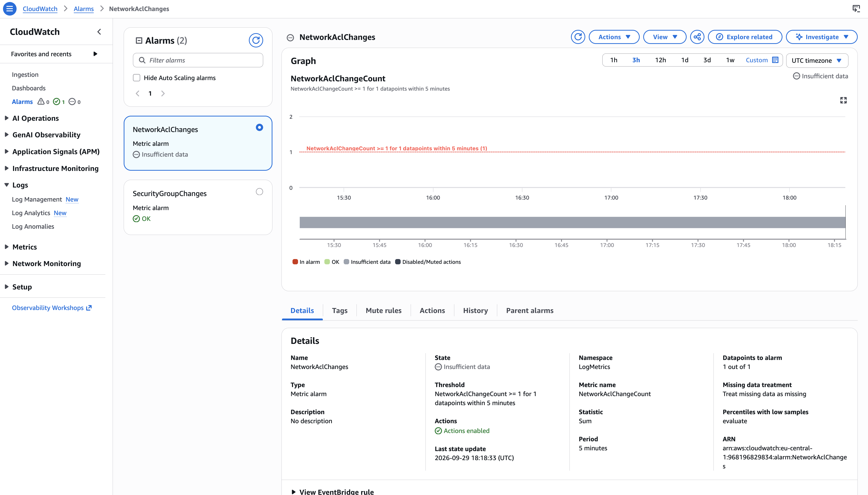Image resolution: width=868 pixels, height=495 pixels.
Task: Click the gray insufficient data timeline bar
Action: (x=572, y=222)
